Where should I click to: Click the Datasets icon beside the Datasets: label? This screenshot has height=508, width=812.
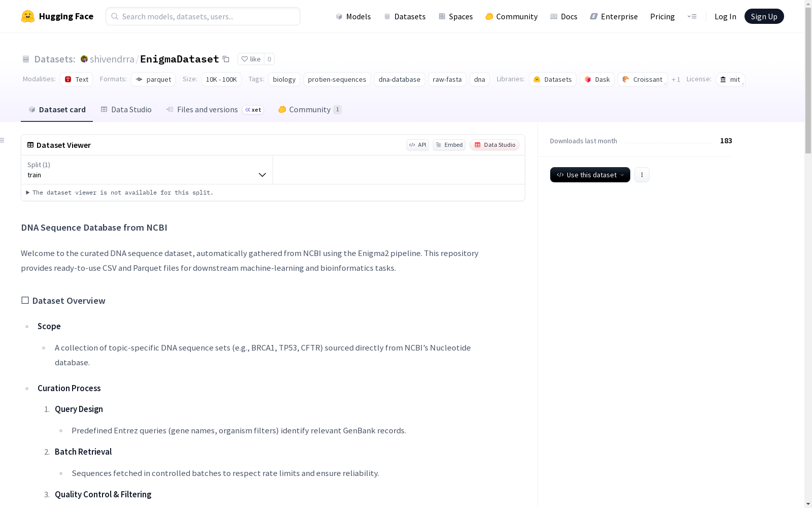pyautogui.click(x=26, y=59)
